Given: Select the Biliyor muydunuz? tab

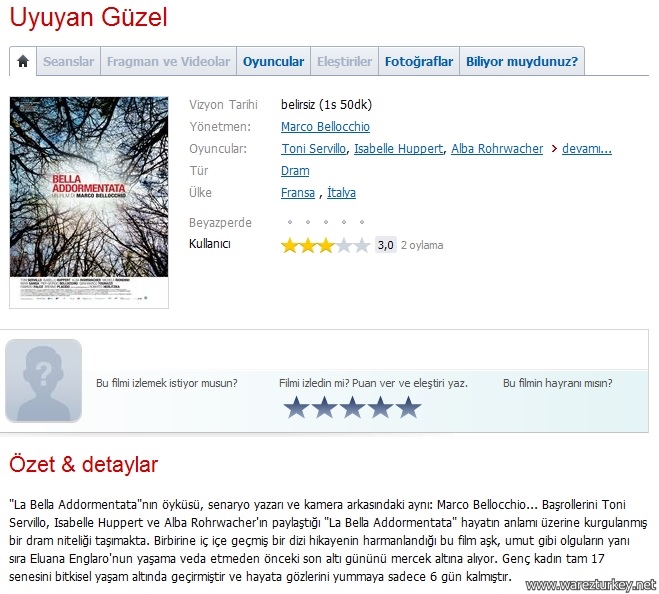Looking at the screenshot, I should pyautogui.click(x=522, y=61).
